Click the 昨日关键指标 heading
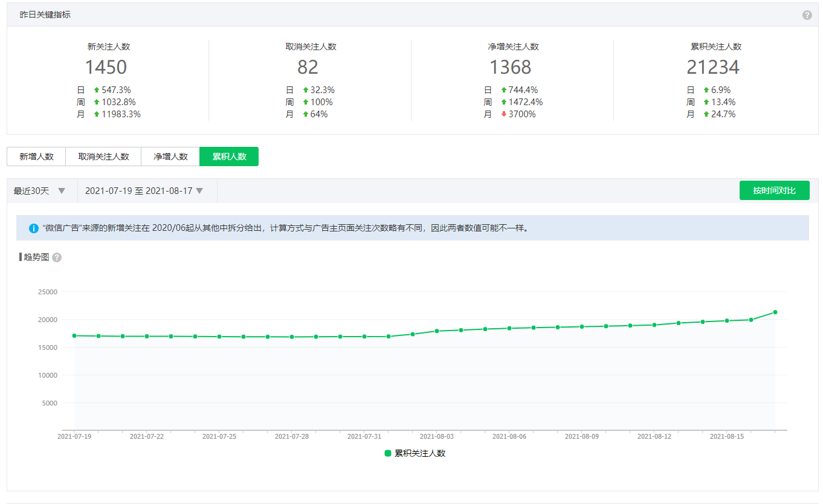Screen dimensions: 823x504 coord(45,15)
